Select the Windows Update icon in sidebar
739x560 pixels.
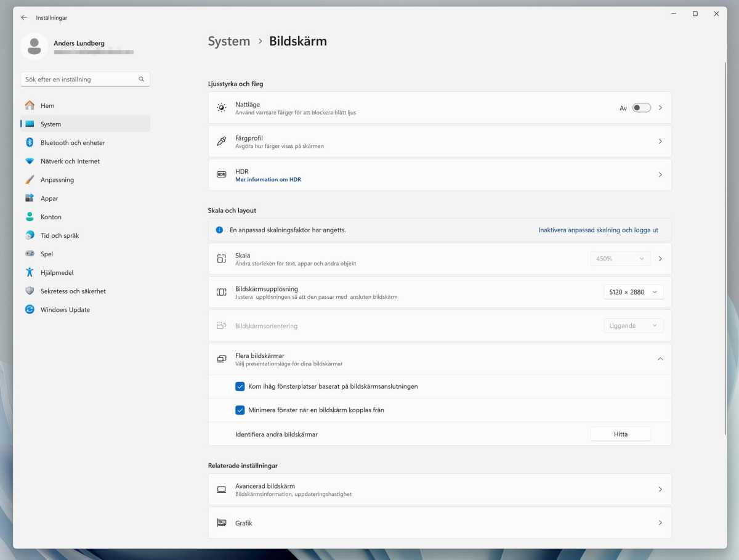click(30, 309)
